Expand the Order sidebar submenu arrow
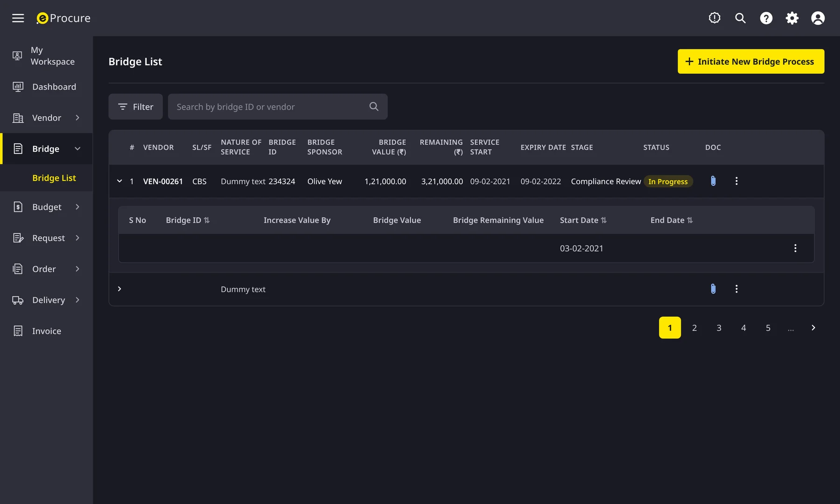Viewport: 840px width, 504px height. coord(77,269)
